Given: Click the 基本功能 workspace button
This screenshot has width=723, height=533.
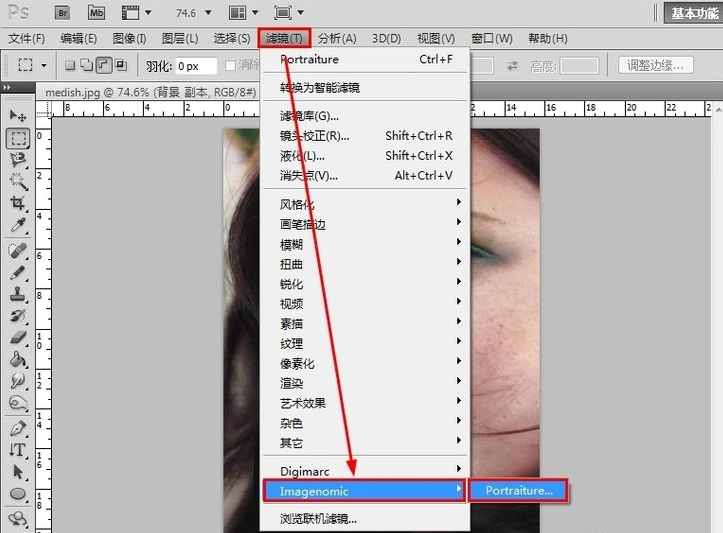Looking at the screenshot, I should pos(694,12).
